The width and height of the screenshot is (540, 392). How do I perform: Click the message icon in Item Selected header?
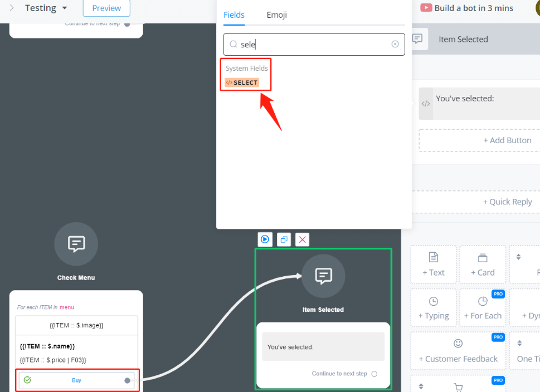pos(417,39)
